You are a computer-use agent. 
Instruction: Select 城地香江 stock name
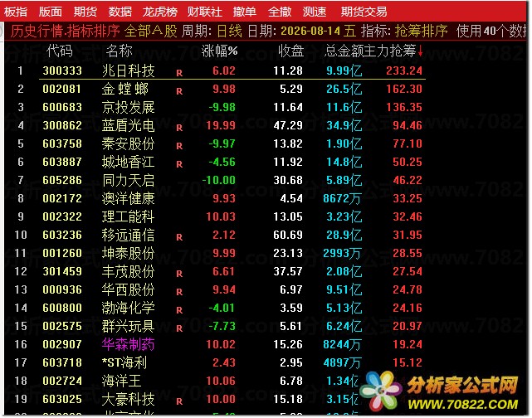[x=129, y=162]
